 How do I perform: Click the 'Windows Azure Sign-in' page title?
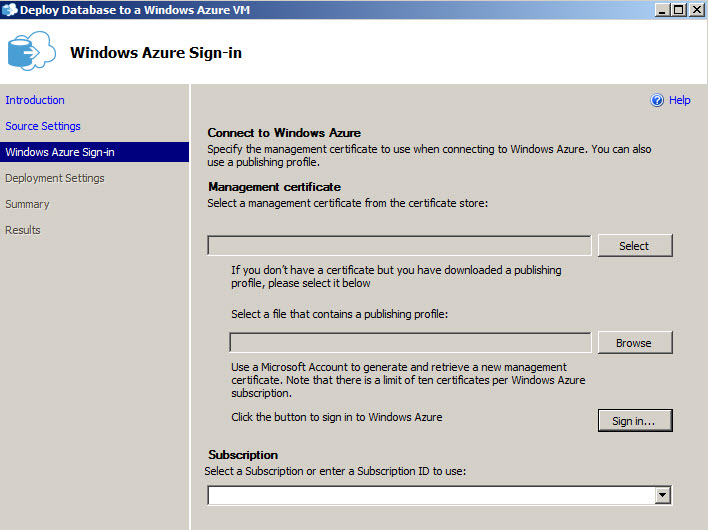pos(156,53)
